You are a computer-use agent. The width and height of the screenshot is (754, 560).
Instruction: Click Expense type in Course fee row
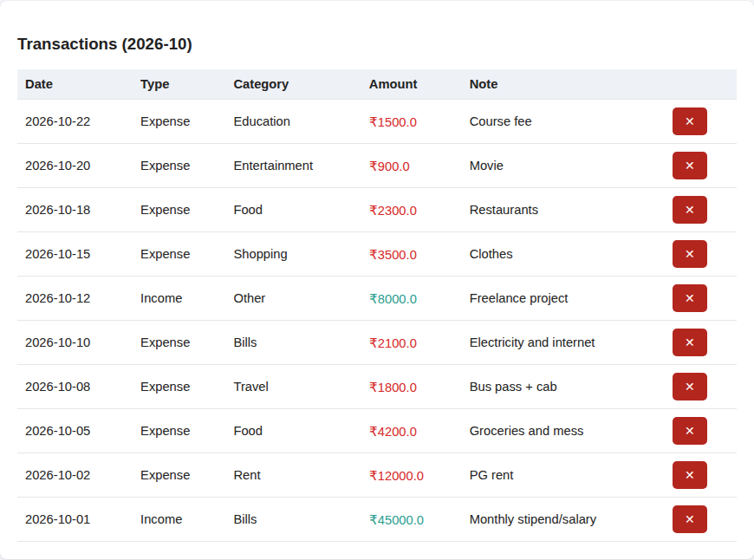165,121
